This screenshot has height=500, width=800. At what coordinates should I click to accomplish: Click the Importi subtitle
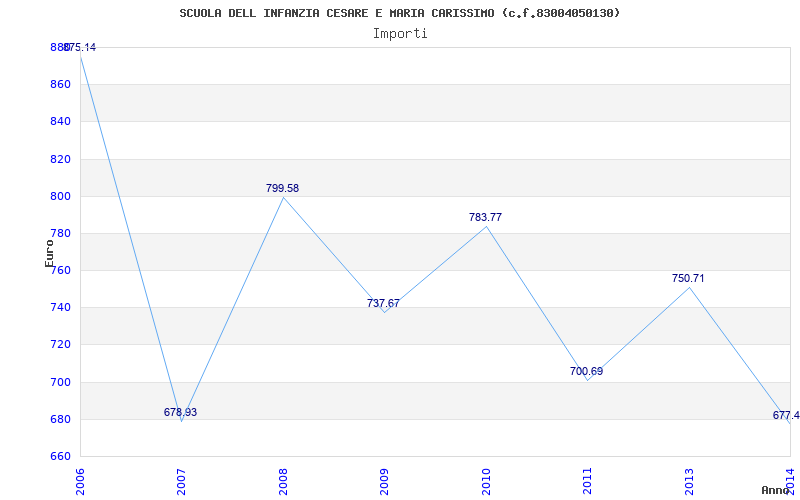click(400, 34)
